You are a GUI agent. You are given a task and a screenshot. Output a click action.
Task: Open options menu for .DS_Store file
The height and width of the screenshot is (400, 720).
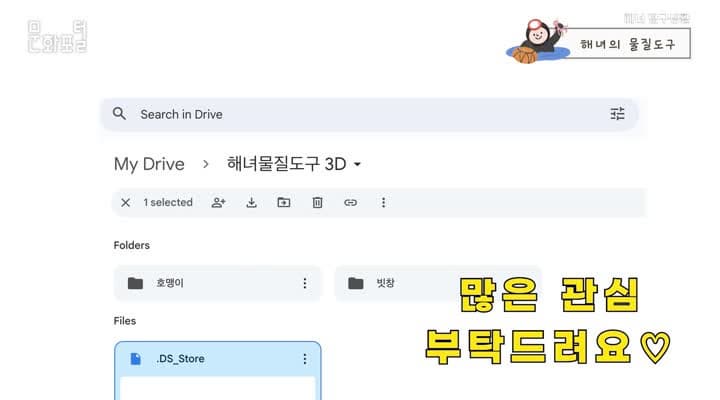point(304,359)
